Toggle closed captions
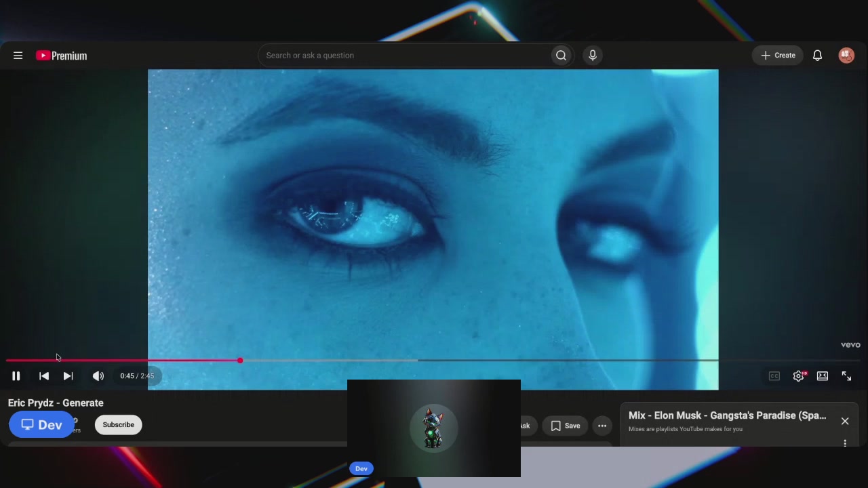The image size is (868, 488). (774, 375)
